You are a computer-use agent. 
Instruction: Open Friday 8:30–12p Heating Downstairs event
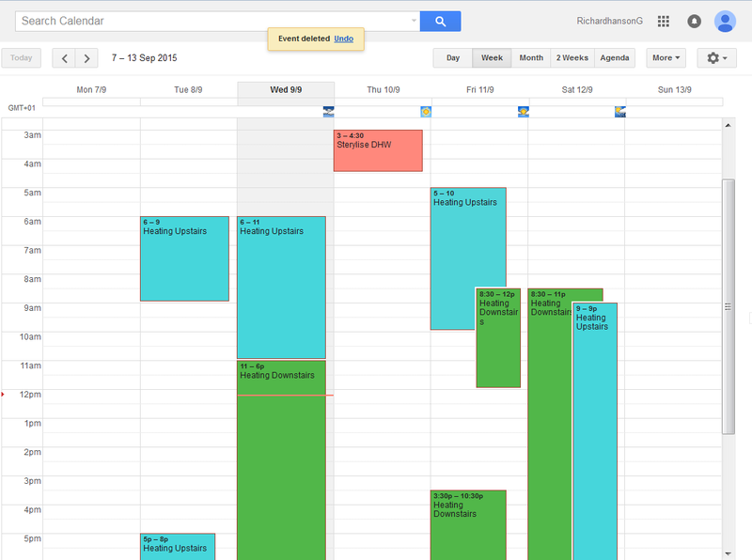click(498, 338)
